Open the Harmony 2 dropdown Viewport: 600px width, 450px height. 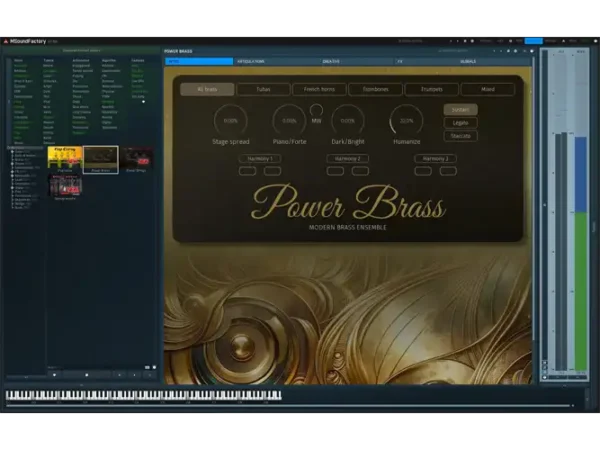click(347, 158)
